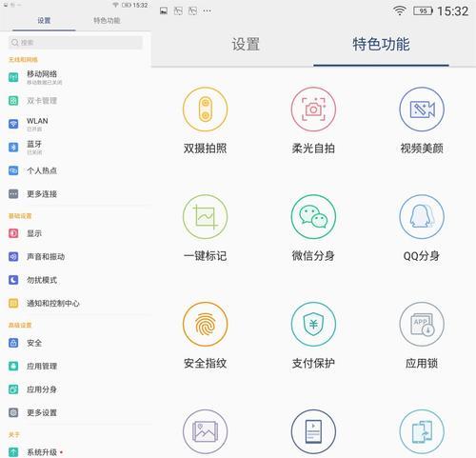476x458 pixels.
Task: Open the WLAN settings row
Action: [x=75, y=124]
